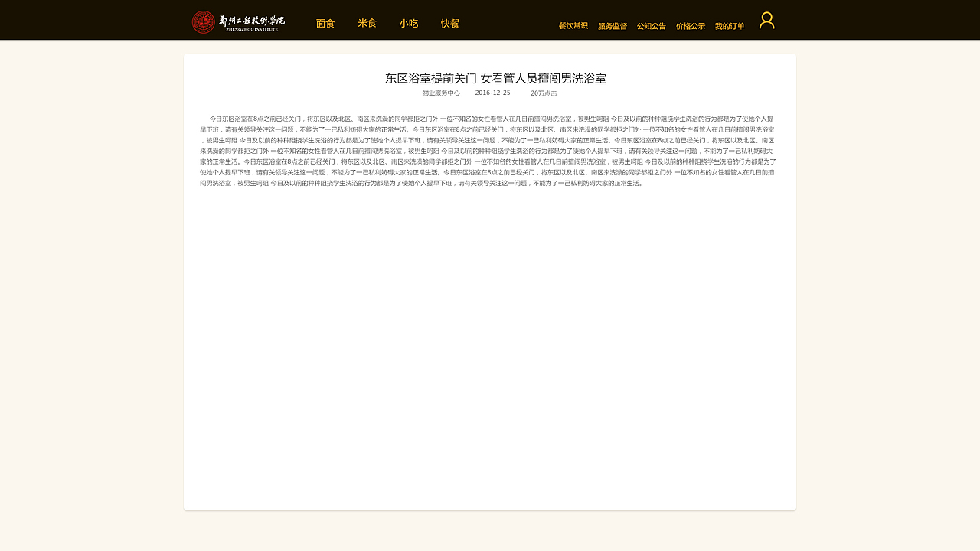Go to the 快餐 section

point(450,24)
